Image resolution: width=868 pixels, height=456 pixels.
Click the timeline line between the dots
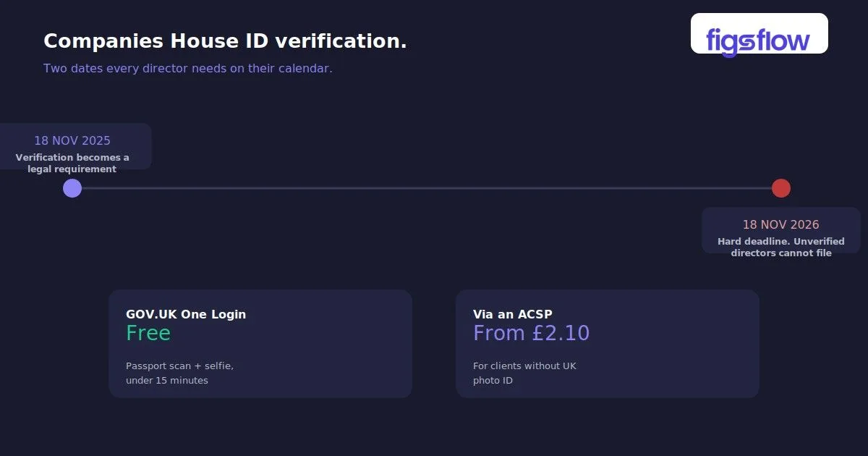427,188
